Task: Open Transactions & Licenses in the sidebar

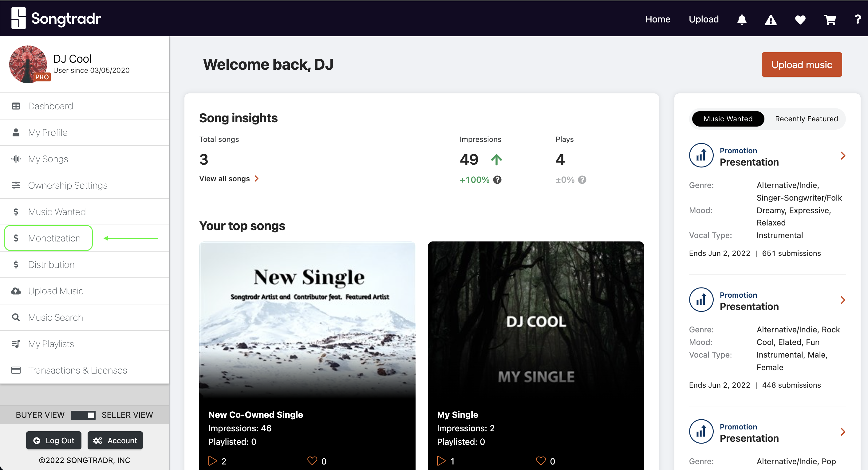Action: click(x=85, y=370)
